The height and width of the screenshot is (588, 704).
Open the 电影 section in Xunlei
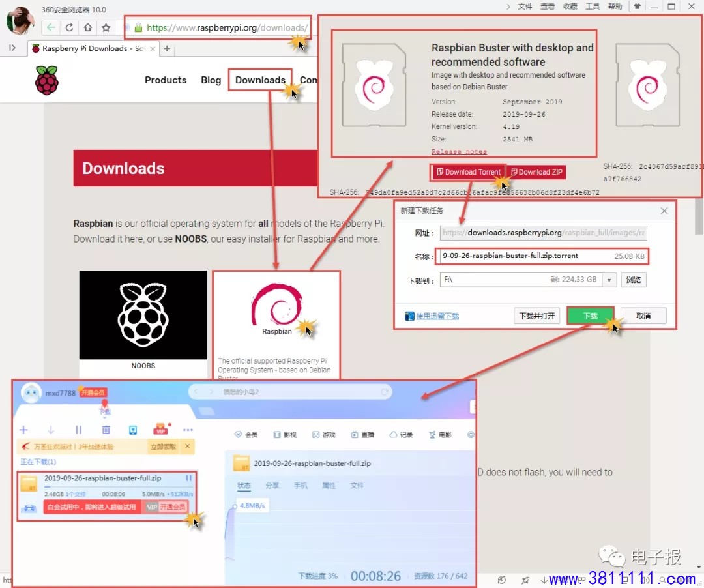[x=440, y=435]
